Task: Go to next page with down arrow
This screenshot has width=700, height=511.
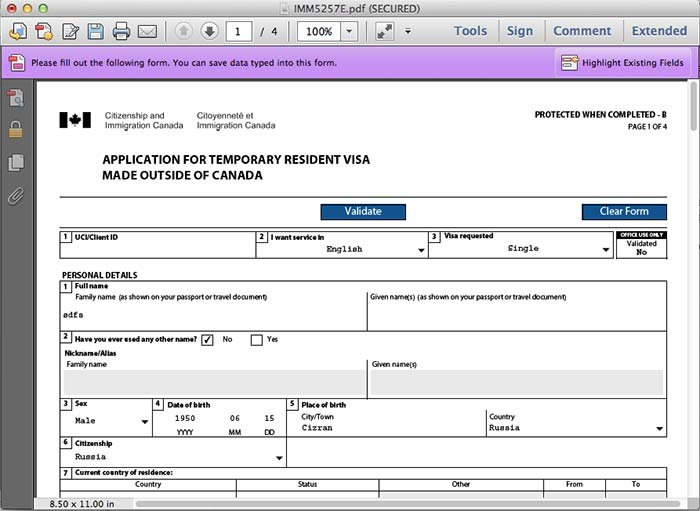Action: (209, 31)
